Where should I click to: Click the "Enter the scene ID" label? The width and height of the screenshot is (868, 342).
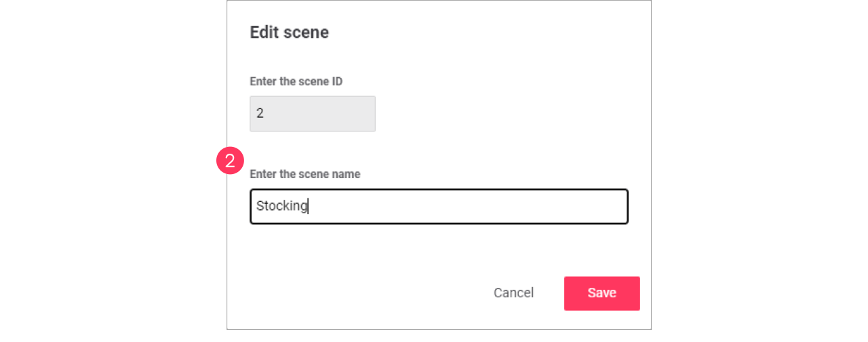point(296,81)
